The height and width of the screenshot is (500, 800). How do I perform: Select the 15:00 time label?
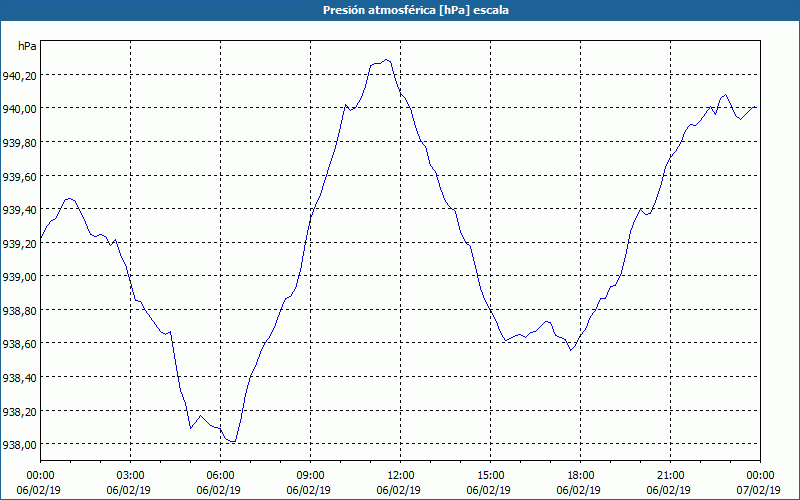coord(490,476)
